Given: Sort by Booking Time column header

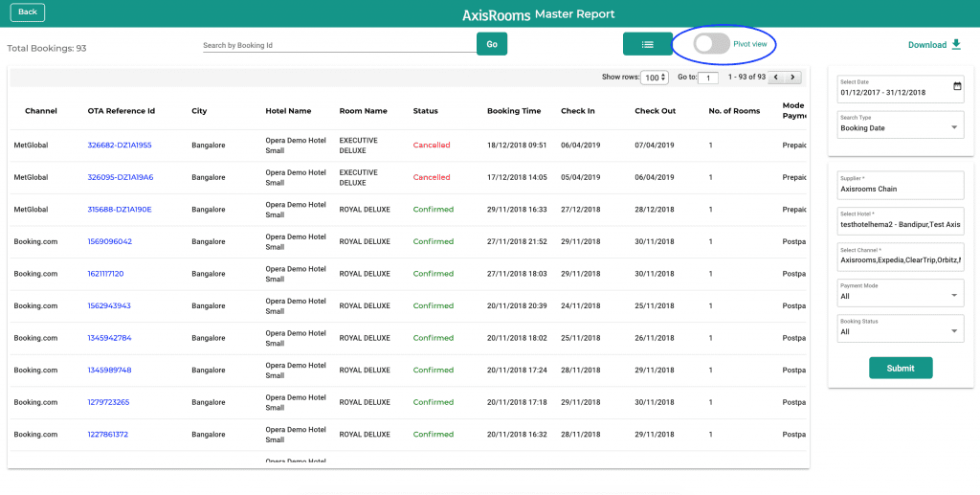Looking at the screenshot, I should [514, 111].
